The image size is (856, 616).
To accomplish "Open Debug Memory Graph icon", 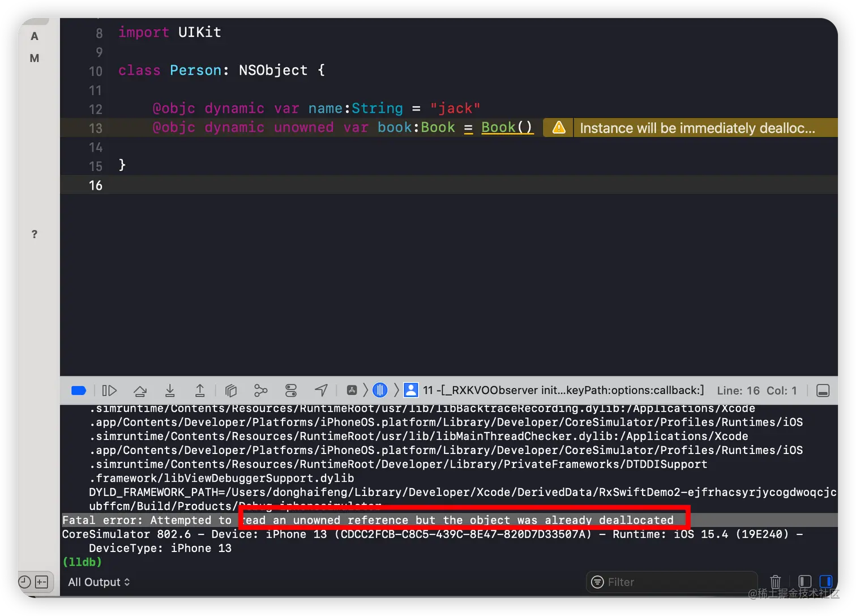I will coord(260,391).
